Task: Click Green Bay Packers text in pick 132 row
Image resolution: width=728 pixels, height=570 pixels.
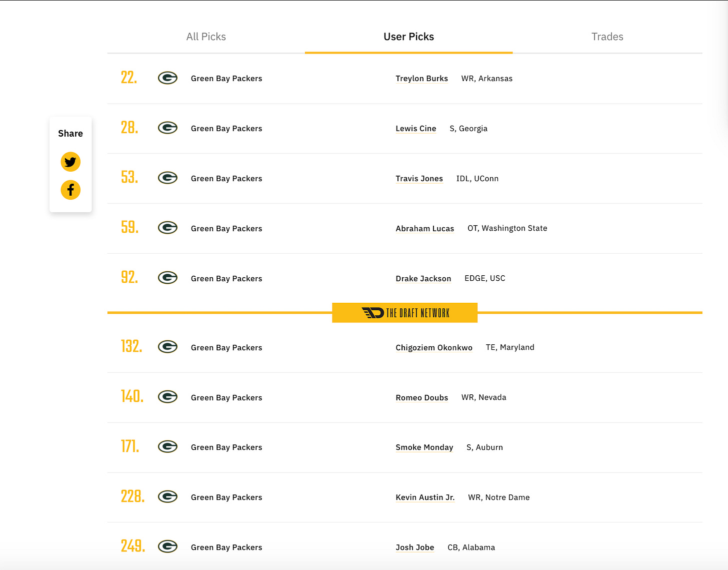Action: (226, 348)
